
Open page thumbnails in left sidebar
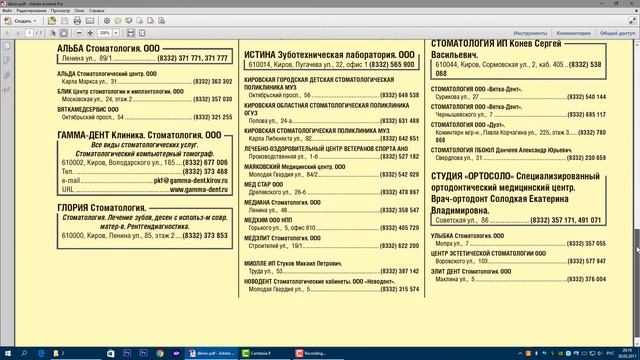click(7, 46)
